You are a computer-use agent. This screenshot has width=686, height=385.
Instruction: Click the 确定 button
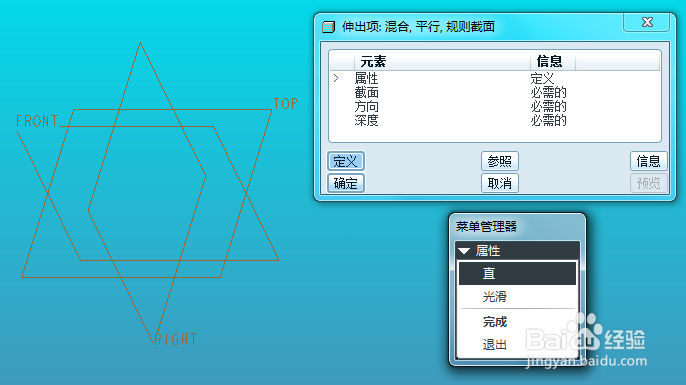click(x=346, y=183)
